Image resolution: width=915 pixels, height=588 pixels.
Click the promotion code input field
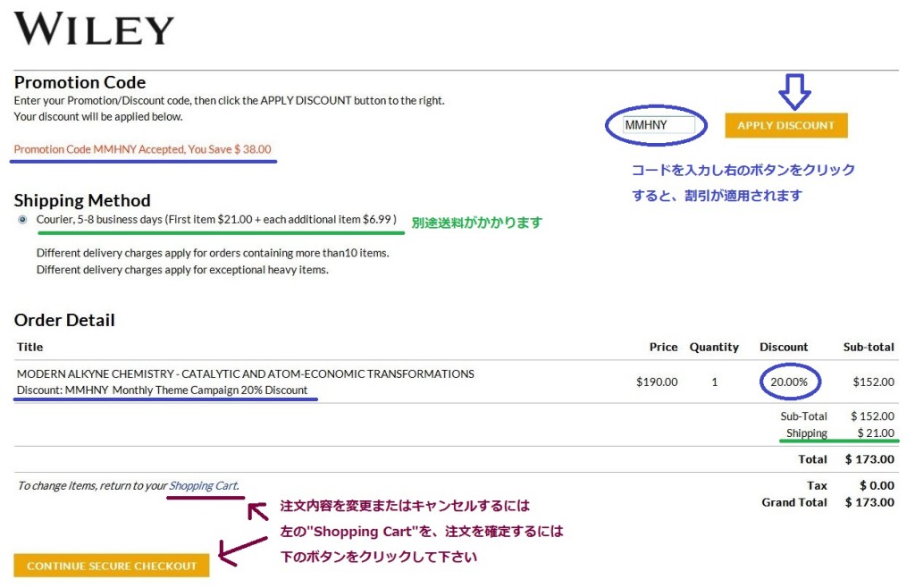click(x=659, y=125)
